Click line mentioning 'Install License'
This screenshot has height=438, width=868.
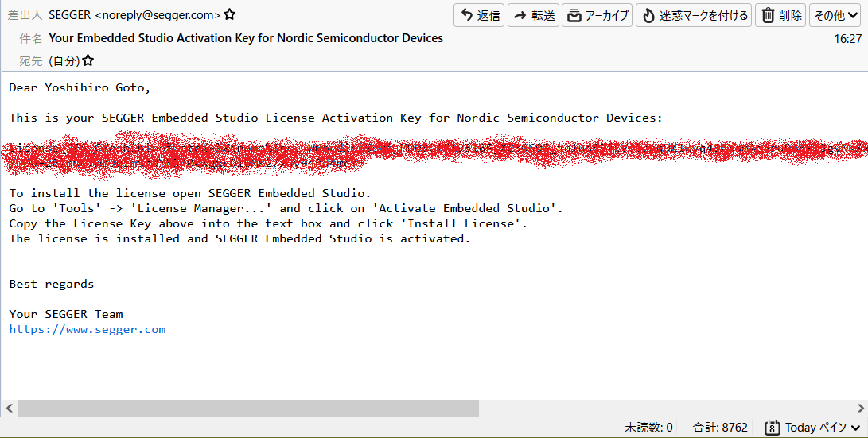pyautogui.click(x=268, y=223)
